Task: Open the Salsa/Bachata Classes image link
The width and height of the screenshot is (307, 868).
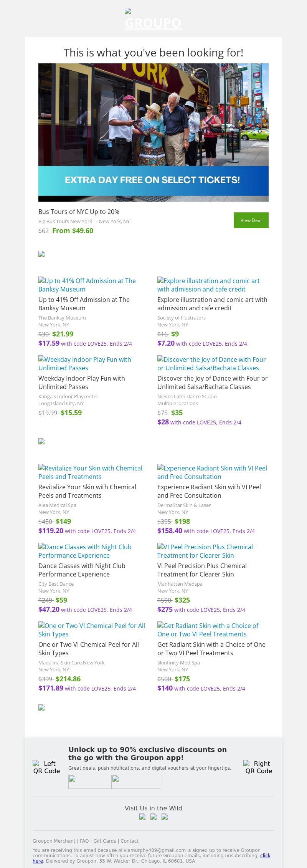Action: point(211,364)
